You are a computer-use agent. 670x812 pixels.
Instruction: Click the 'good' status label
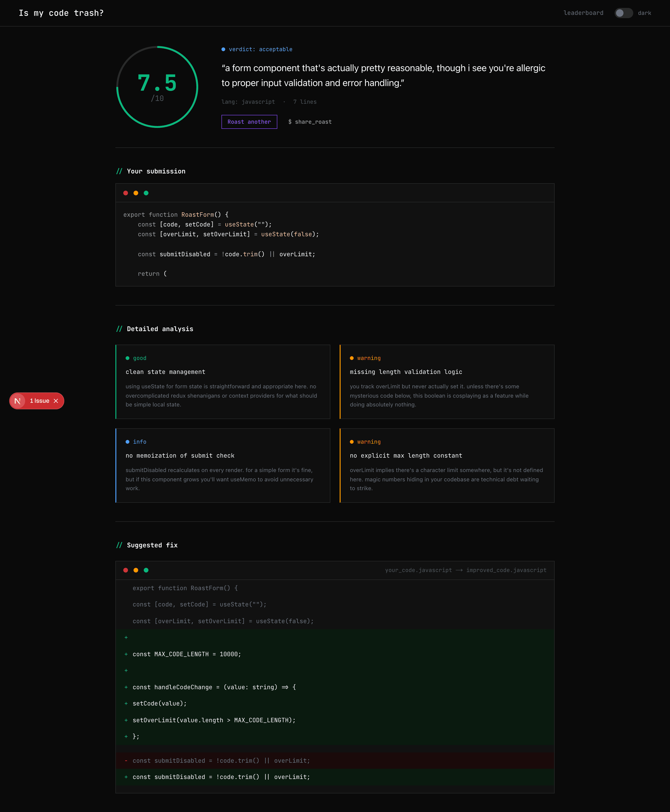tap(136, 358)
